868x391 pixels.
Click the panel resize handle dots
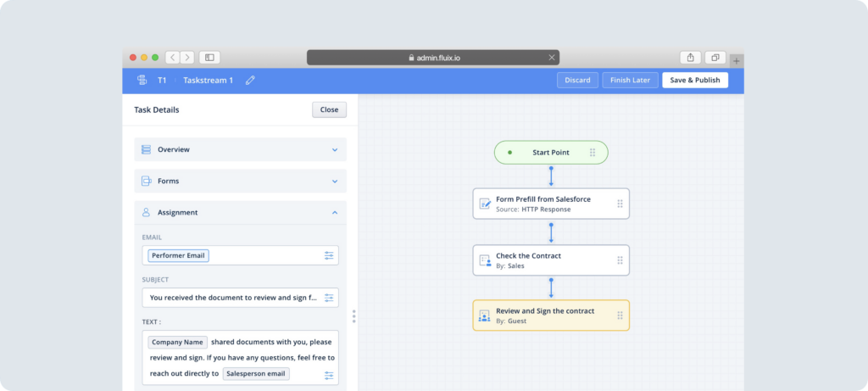point(353,316)
